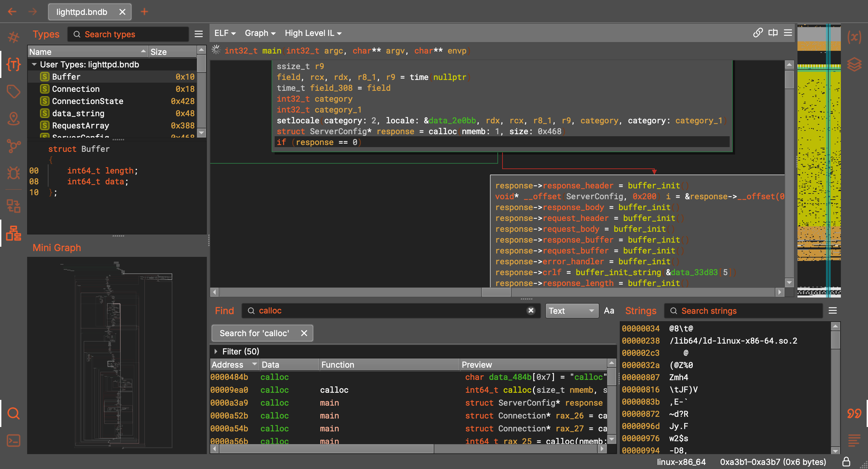
Task: Click the split pane icon
Action: click(x=773, y=33)
